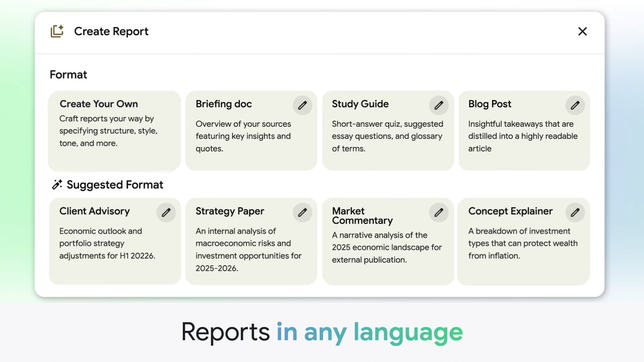The image size is (644, 362).
Task: Choose the Briefing doc card
Action: tap(251, 131)
